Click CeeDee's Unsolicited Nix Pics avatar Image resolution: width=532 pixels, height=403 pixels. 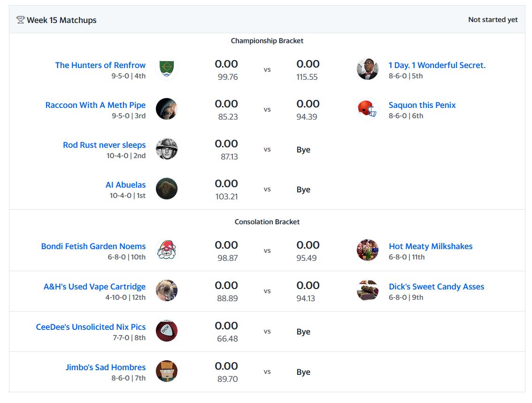166,331
